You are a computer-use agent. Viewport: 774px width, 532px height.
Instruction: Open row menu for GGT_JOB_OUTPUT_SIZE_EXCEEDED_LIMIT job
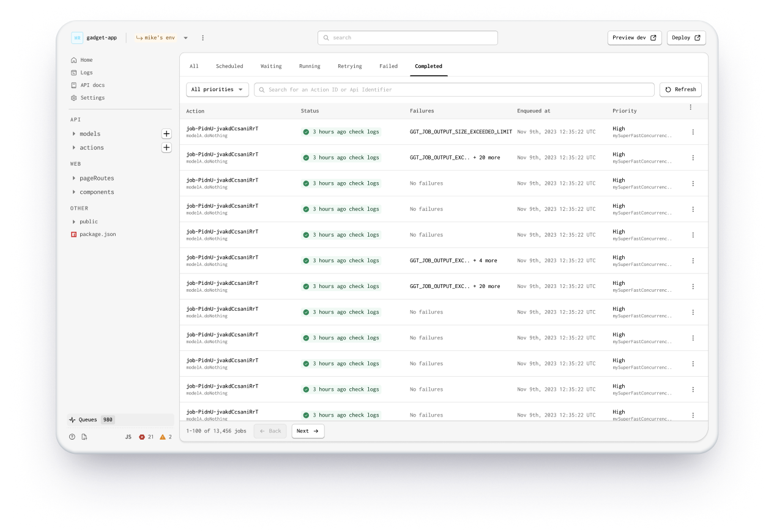[693, 132]
